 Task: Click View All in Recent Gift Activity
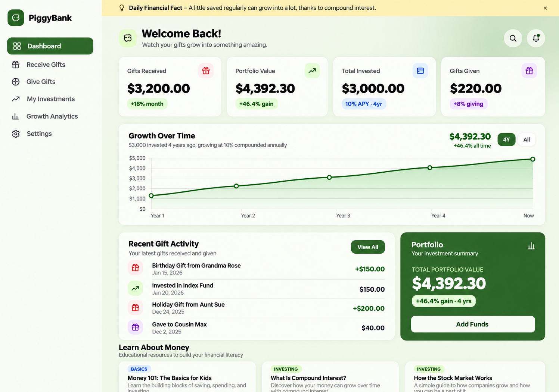click(x=368, y=247)
